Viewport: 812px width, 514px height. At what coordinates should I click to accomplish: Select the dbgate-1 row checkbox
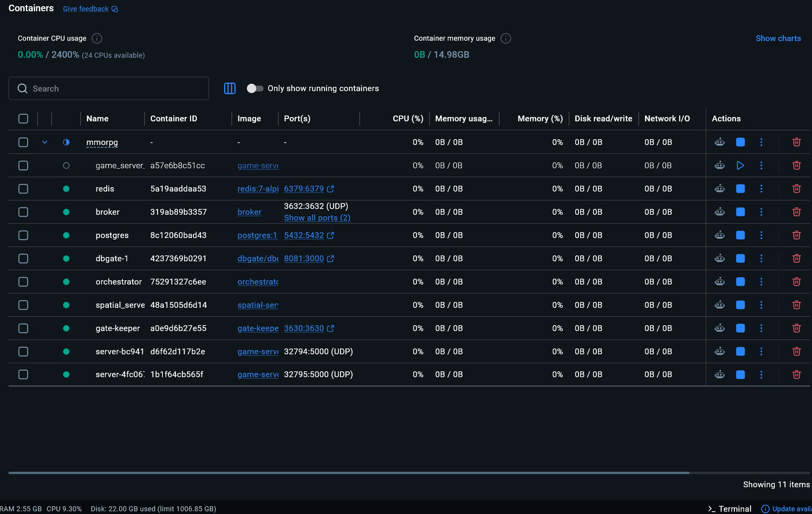pyautogui.click(x=23, y=259)
